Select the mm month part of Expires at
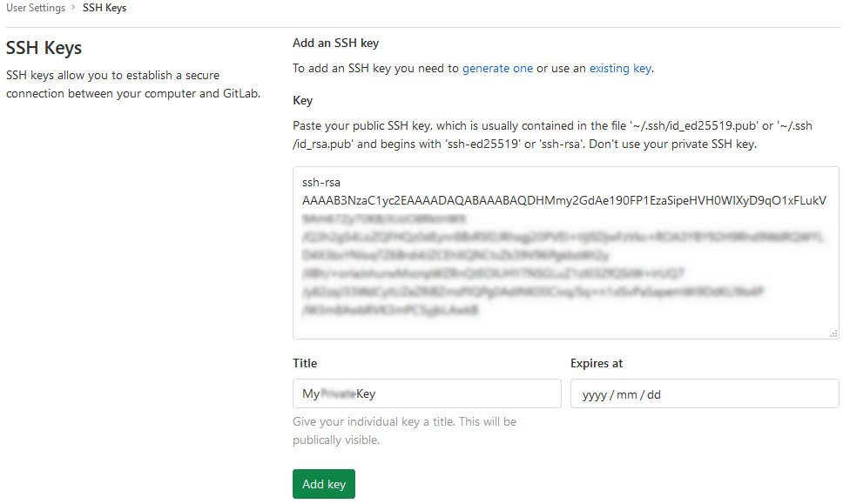Screen dimensions: 843x504 [x=627, y=395]
